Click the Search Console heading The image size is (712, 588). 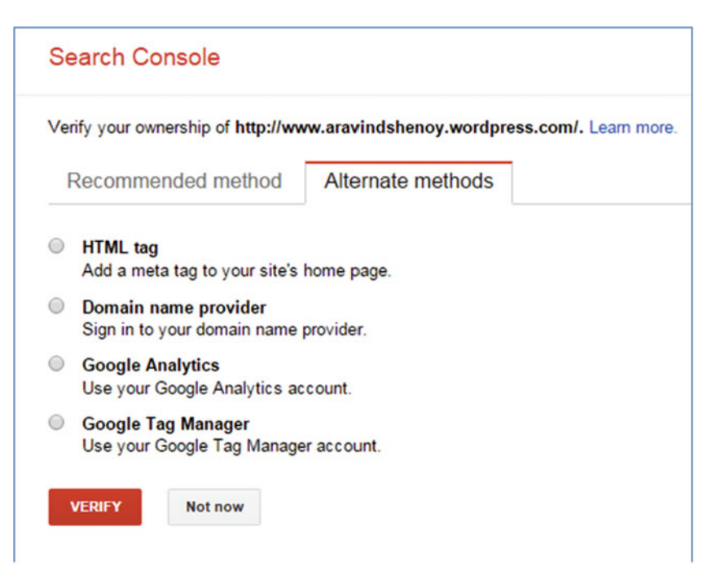click(x=134, y=57)
